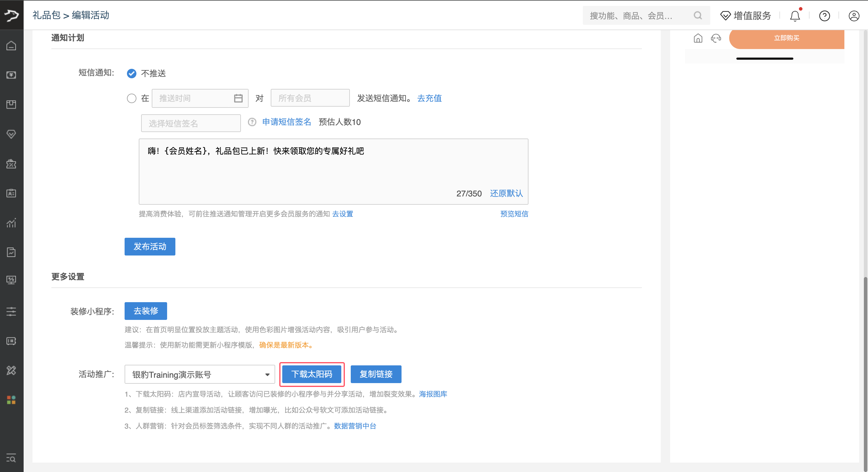Image resolution: width=868 pixels, height=472 pixels.
Task: Open the safe box icon in sidebar
Action: click(12, 341)
